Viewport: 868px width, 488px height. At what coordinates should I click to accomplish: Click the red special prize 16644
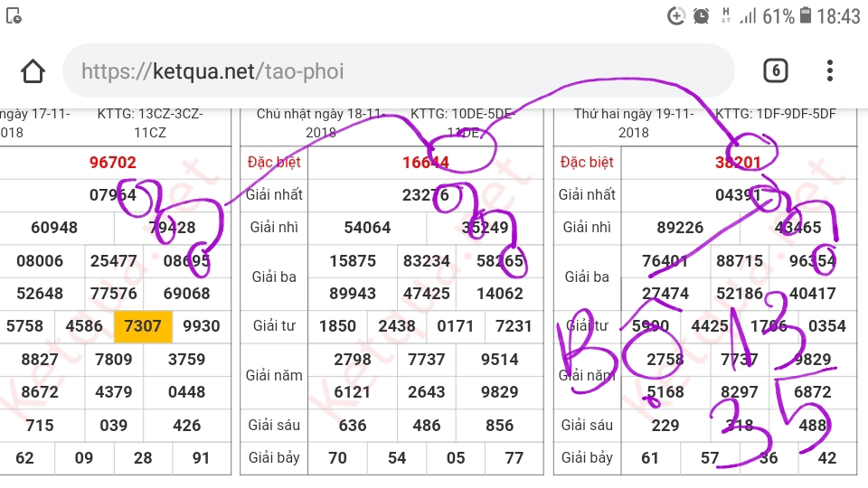426,163
